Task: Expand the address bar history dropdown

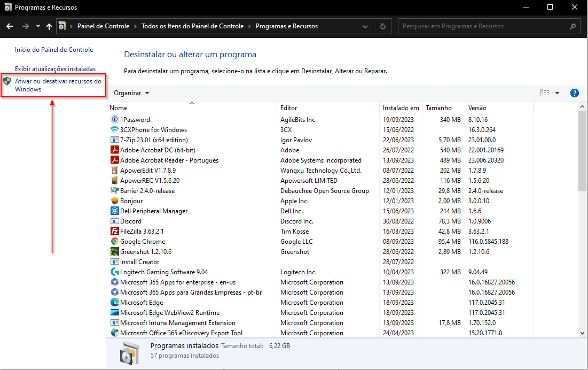Action: point(365,27)
